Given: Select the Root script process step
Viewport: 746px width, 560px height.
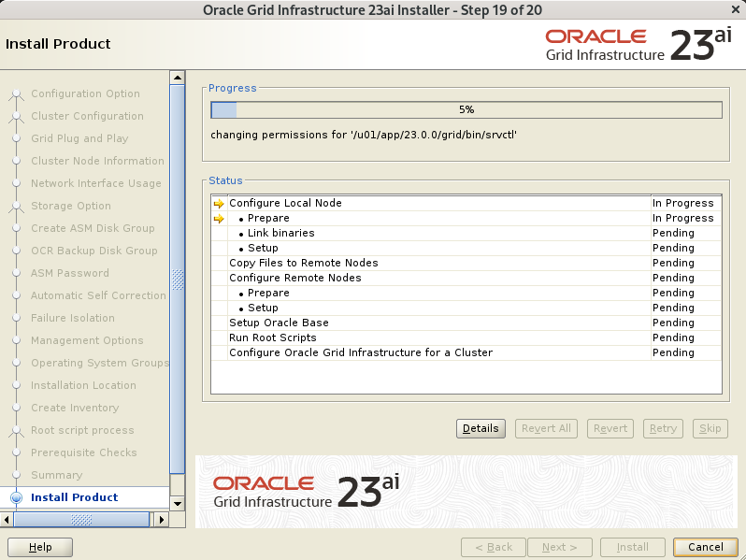Looking at the screenshot, I should 83,430.
